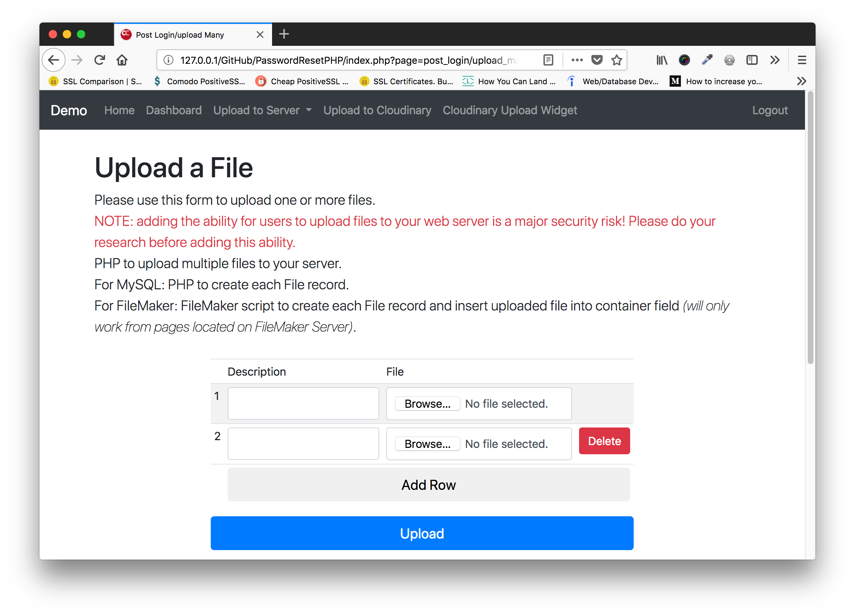Click the Demo brand logo/title
Image resolution: width=855 pixels, height=616 pixels.
[69, 110]
